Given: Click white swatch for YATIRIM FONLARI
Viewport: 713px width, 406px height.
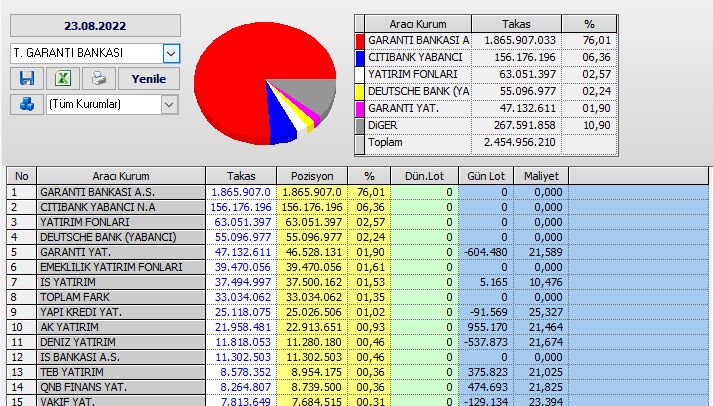Looking at the screenshot, I should click(x=360, y=75).
